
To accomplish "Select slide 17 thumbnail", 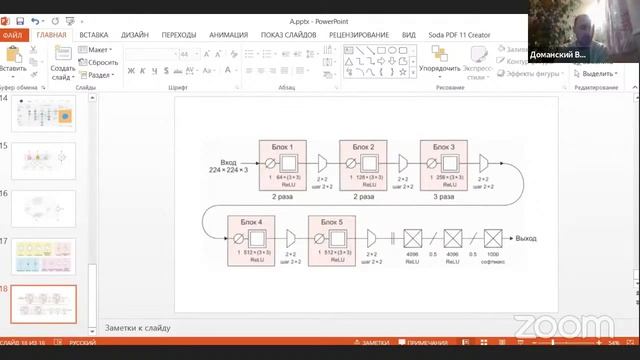I will (x=44, y=256).
